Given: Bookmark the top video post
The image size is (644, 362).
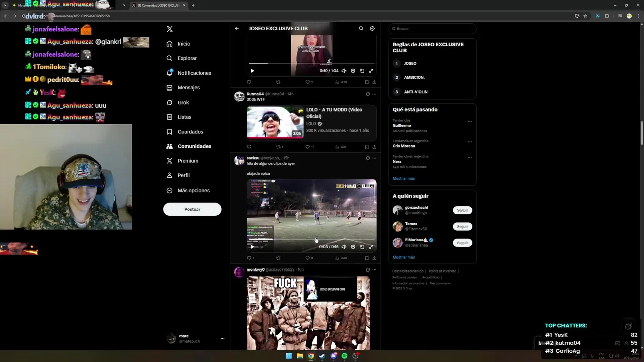Looking at the screenshot, I should tap(367, 82).
